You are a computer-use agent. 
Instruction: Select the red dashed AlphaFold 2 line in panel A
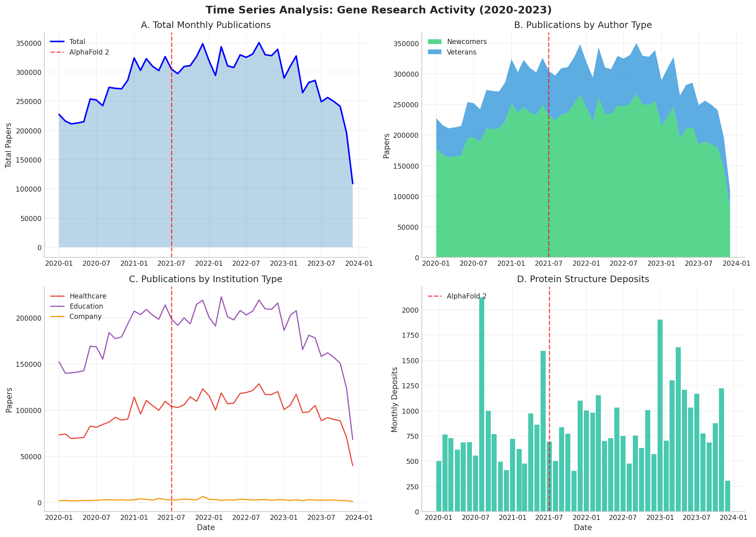click(x=171, y=145)
